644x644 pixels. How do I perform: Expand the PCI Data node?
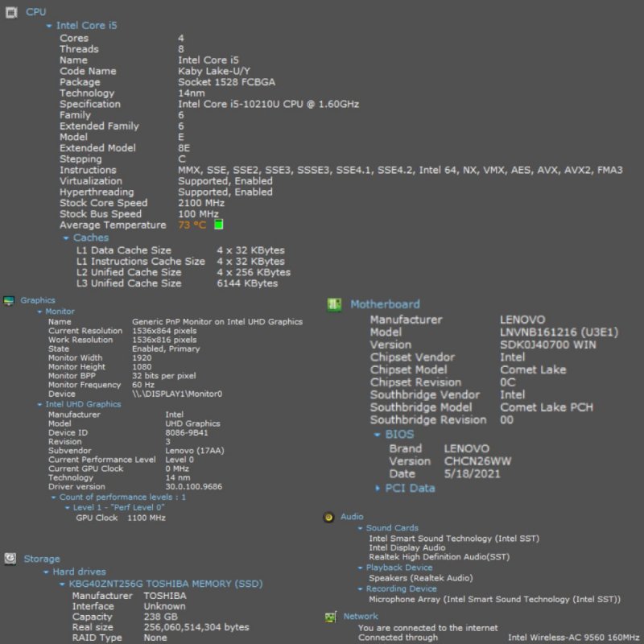click(x=378, y=489)
